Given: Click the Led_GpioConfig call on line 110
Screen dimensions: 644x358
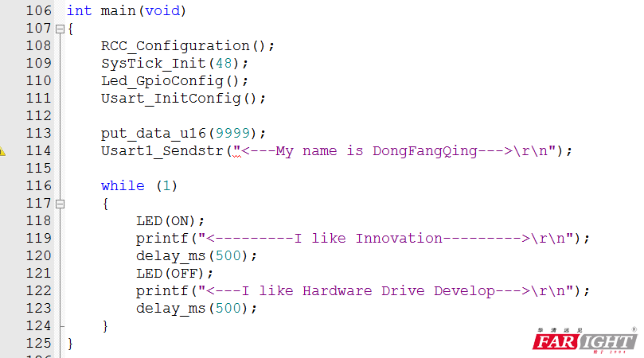Looking at the screenshot, I should click(174, 81).
